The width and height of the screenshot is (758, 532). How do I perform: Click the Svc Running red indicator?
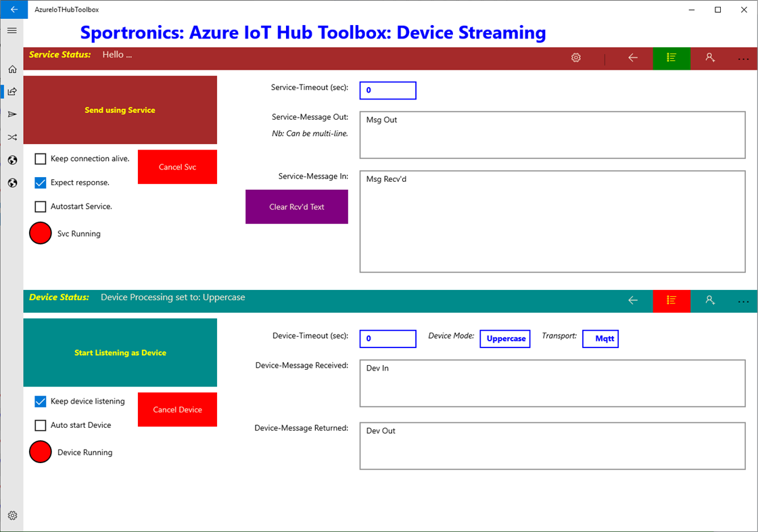pyautogui.click(x=41, y=233)
